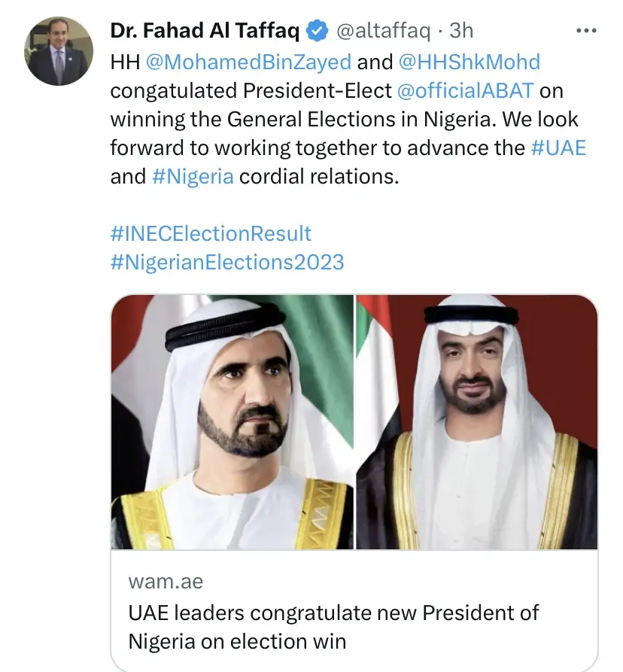Click the tweet text "congatulated President-Elect"
The height and width of the screenshot is (672, 623).
[251, 90]
